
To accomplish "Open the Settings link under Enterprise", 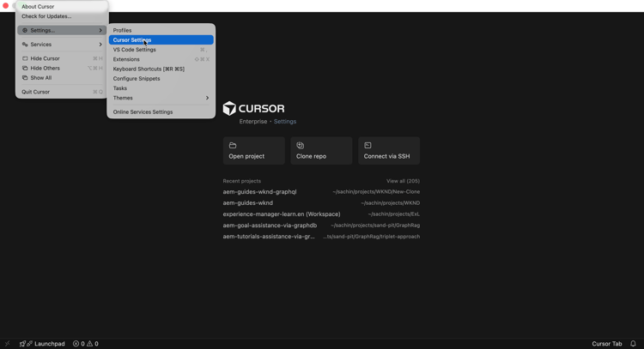I will coord(285,122).
